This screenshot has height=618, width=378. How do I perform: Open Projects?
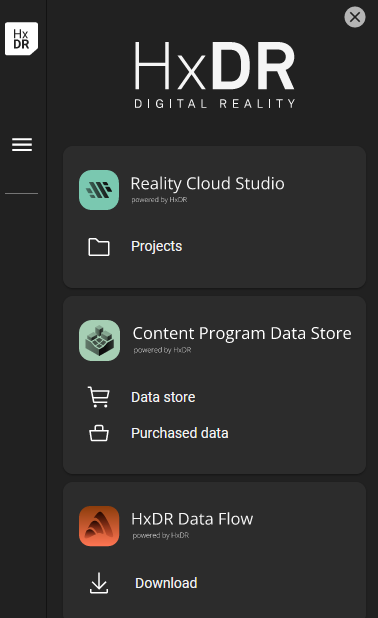[156, 246]
